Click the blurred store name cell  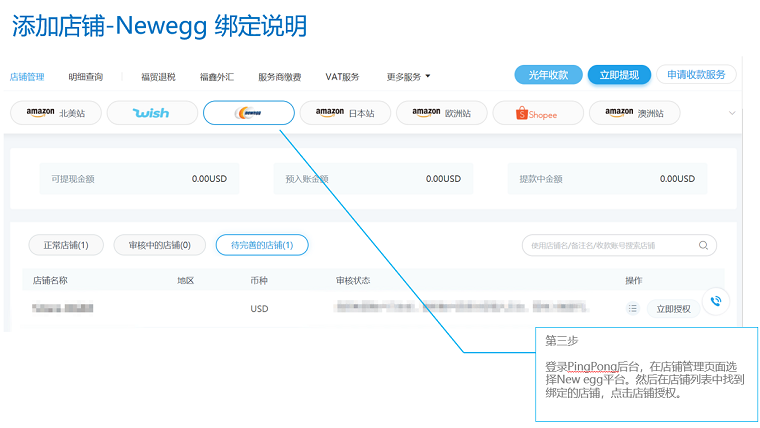click(63, 308)
